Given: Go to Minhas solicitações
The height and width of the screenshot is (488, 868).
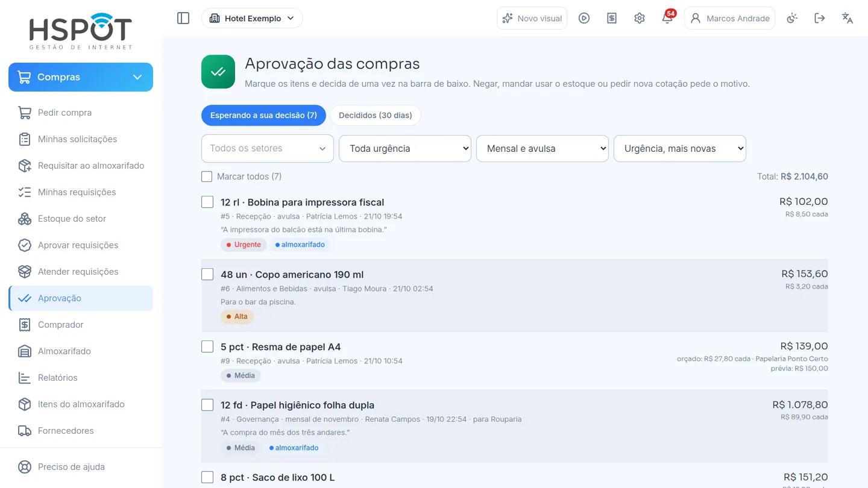Looking at the screenshot, I should pos(81,139).
